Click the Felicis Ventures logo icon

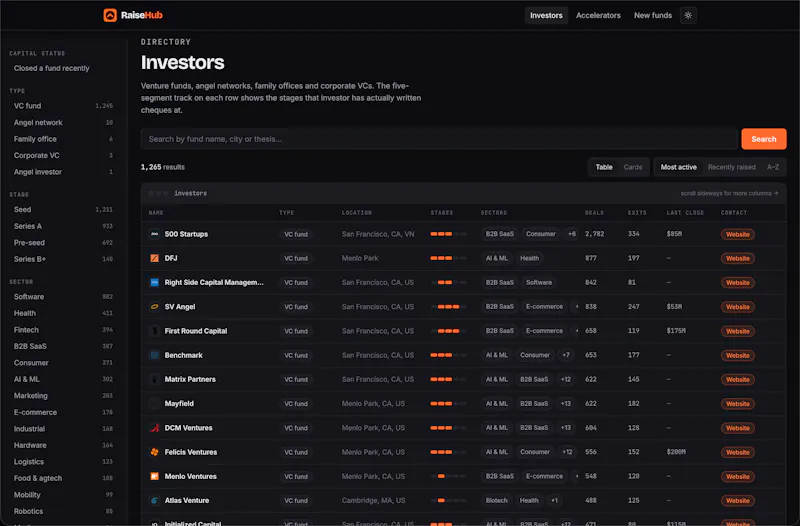pos(154,452)
